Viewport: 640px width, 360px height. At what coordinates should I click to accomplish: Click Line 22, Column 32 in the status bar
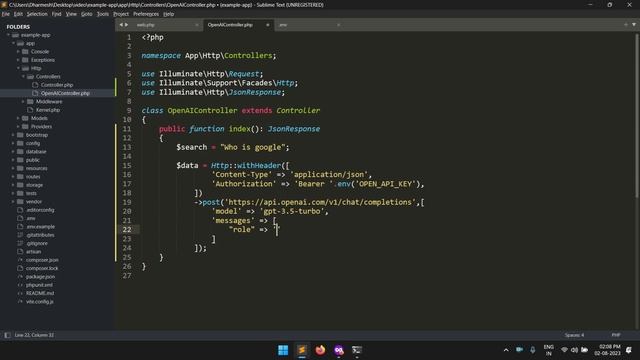(34, 335)
